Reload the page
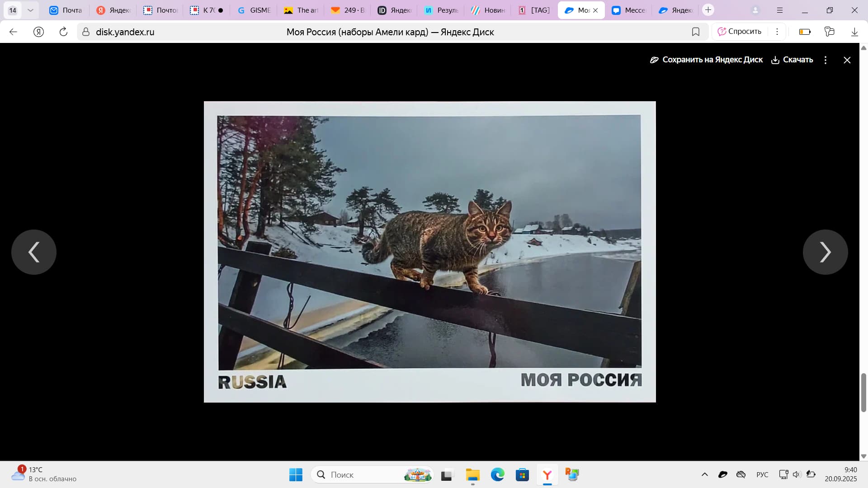Viewport: 868px width, 488px height. coord(63,32)
